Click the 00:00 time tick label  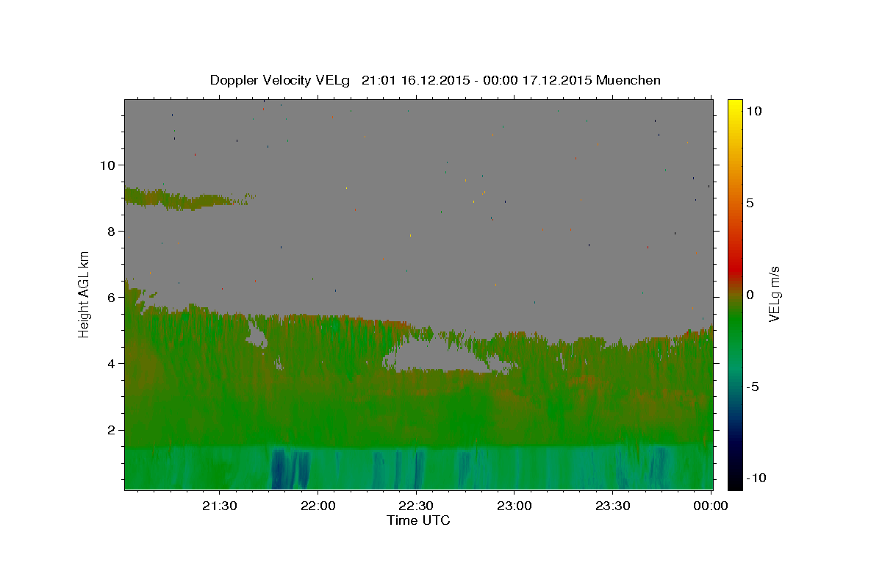(711, 506)
